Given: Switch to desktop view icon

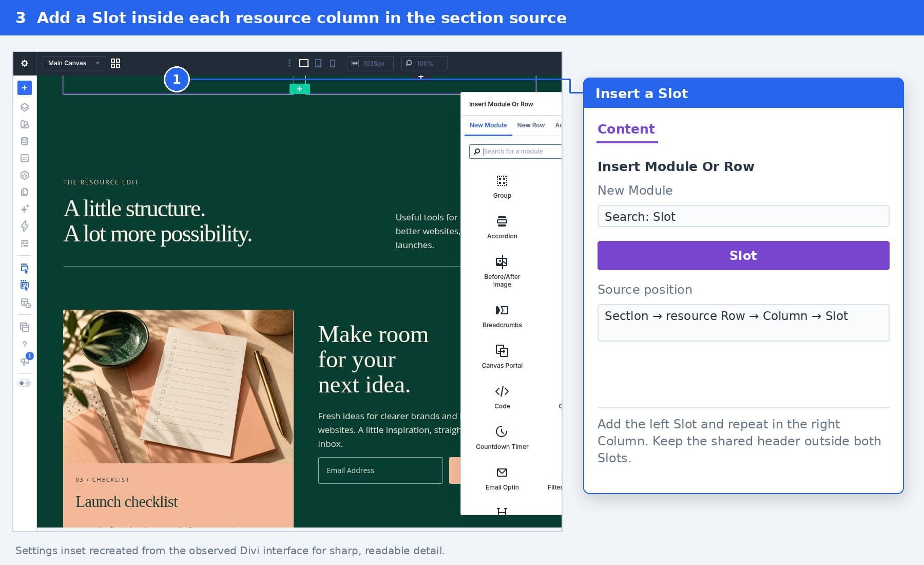Looking at the screenshot, I should coord(304,63).
